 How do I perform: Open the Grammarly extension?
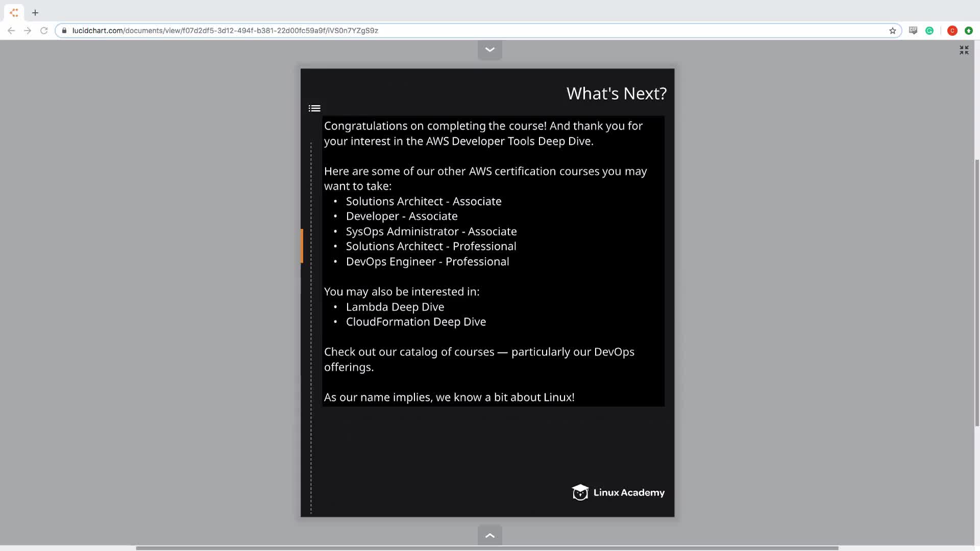(x=929, y=31)
